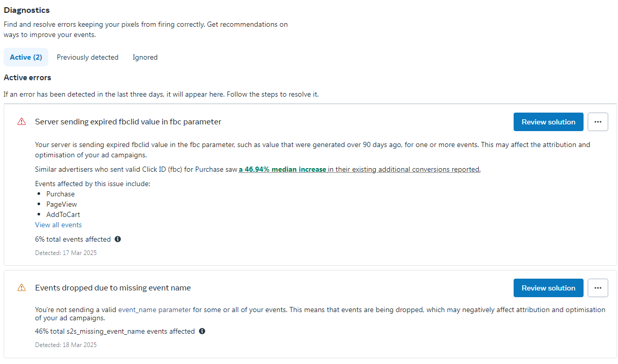Review solution for missing event name error

click(548, 288)
